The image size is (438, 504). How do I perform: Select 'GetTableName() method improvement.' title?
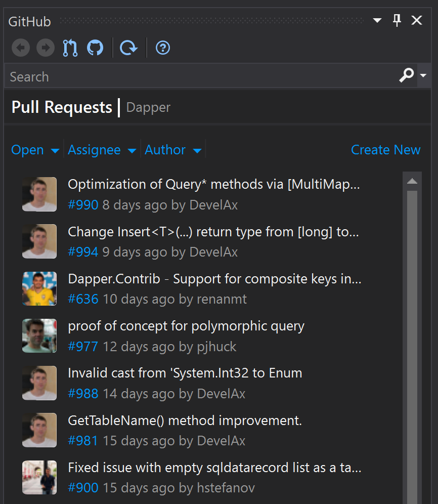(x=185, y=421)
